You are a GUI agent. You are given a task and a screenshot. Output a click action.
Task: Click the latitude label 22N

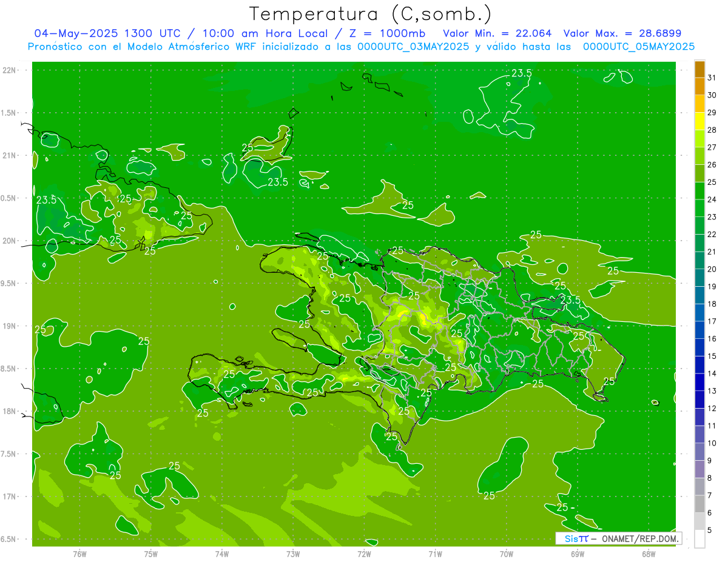(10, 70)
